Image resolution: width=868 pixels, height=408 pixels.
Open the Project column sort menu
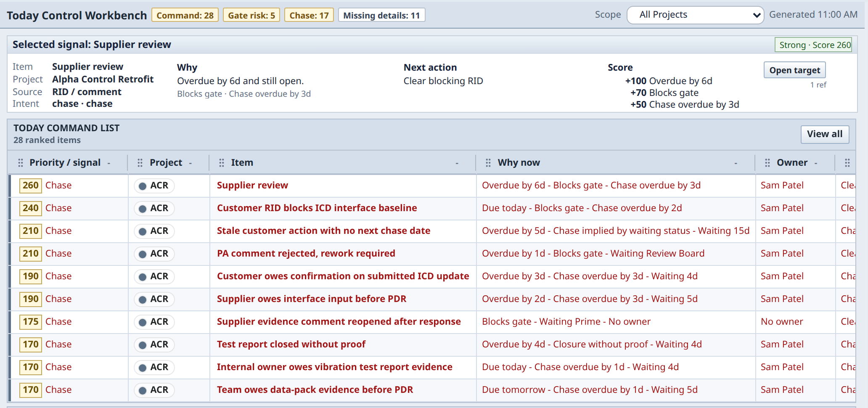191,163
